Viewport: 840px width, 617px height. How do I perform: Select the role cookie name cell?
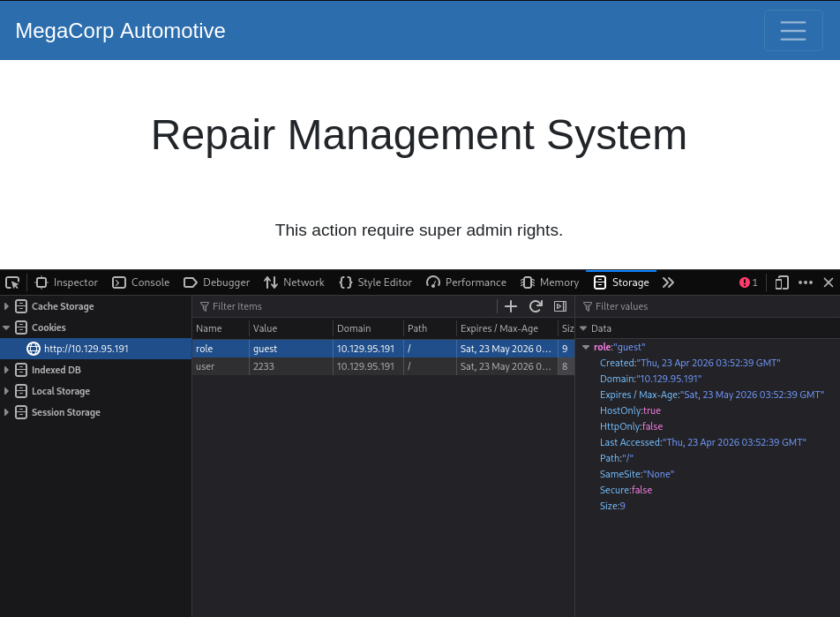[x=221, y=349]
